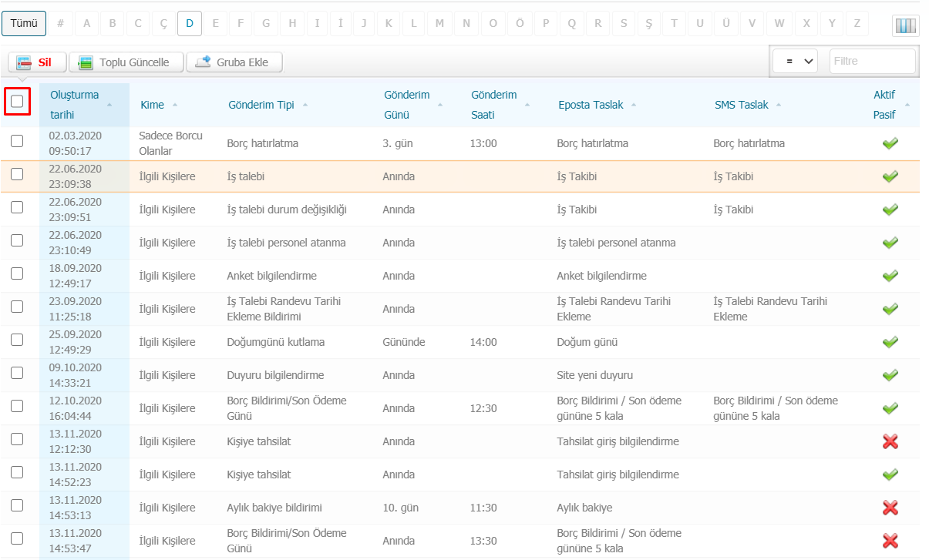The height and width of the screenshot is (560, 929).
Task: Click SMS Taslak cell 'İş Talebi Randevu Tarihi Ekleme'
Action: [771, 309]
